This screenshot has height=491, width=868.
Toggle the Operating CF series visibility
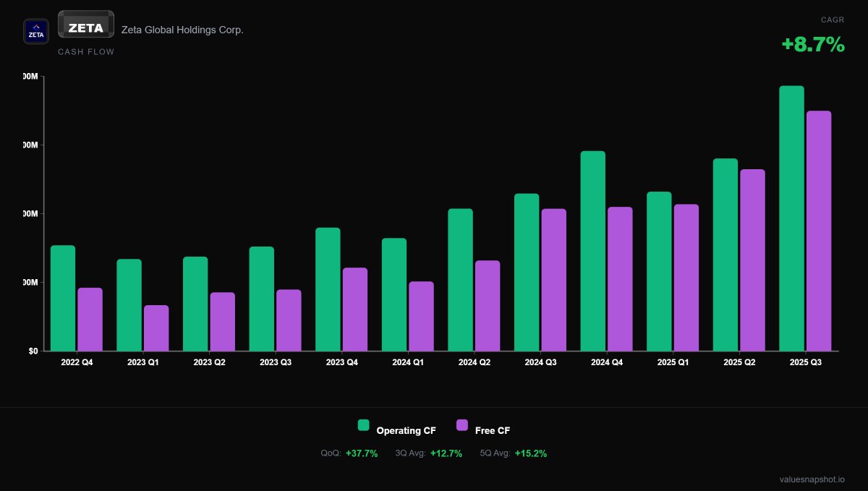(396, 429)
